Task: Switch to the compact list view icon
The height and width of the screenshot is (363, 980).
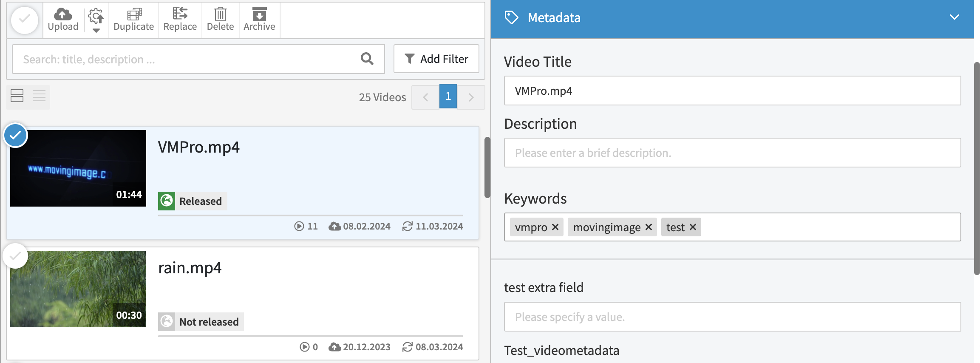Action: 39,96
